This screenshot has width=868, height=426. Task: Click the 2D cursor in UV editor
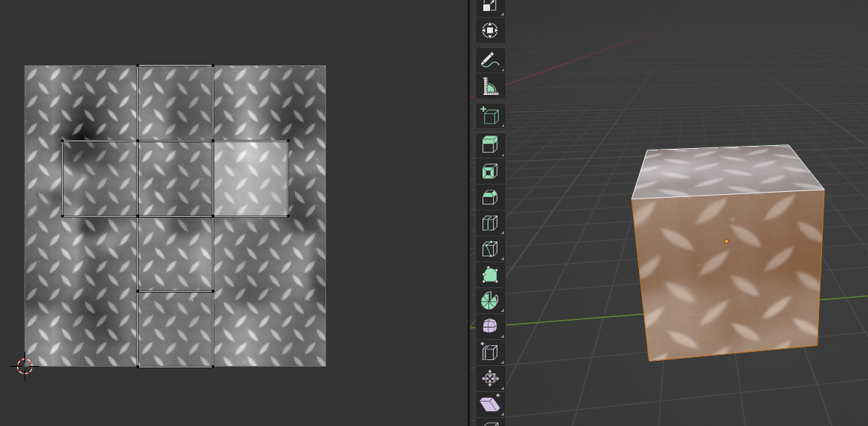[x=25, y=366]
